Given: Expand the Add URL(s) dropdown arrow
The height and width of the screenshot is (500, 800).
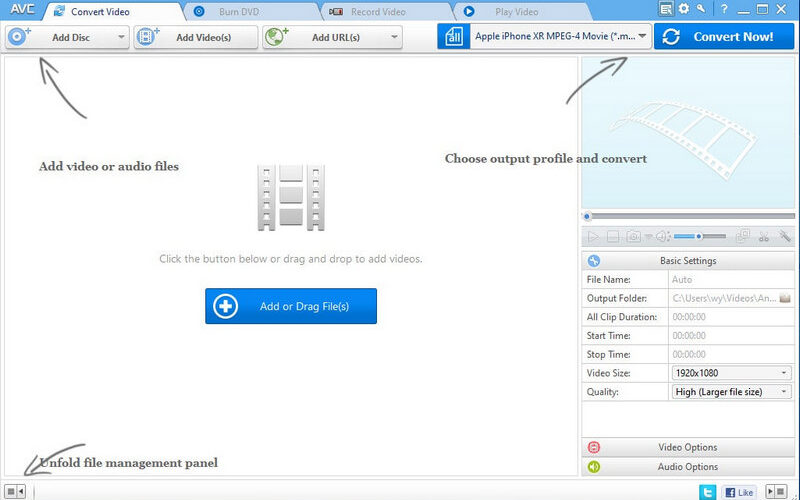Looking at the screenshot, I should [394, 37].
